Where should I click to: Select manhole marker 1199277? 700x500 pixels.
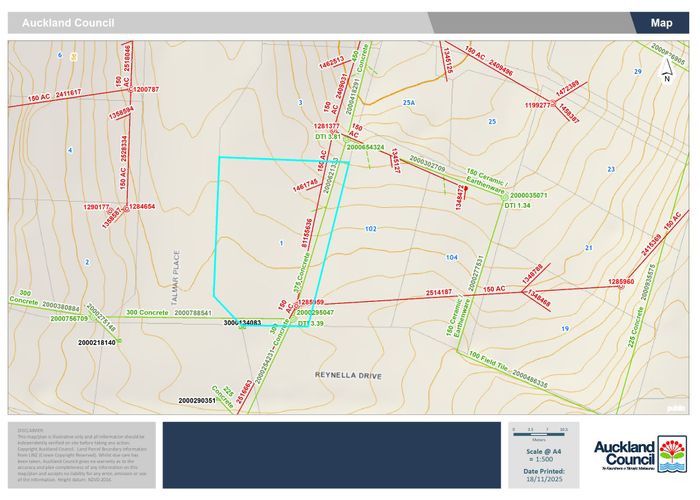[554, 104]
